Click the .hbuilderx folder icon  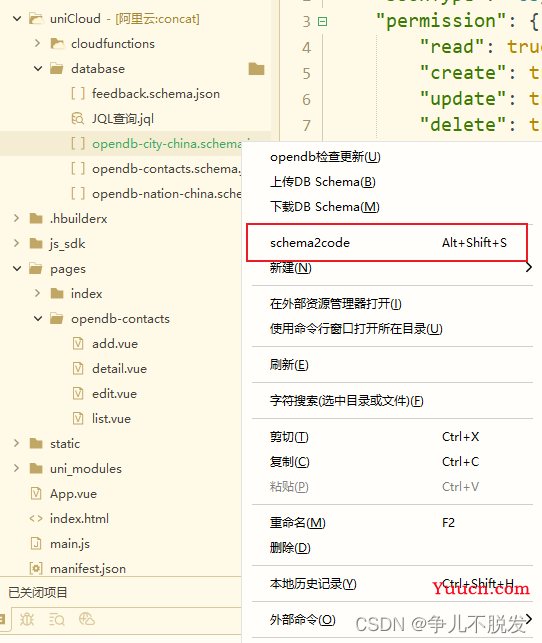tap(36, 219)
